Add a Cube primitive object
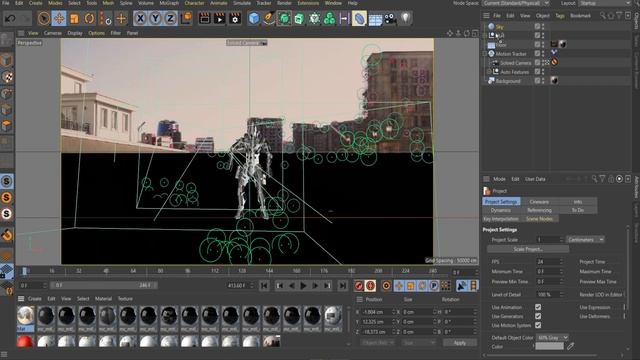This screenshot has height=360, width=640. [254, 18]
